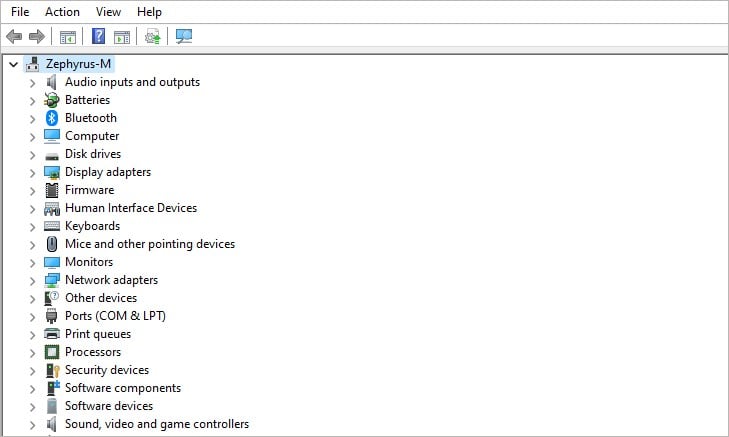Click the Keyboards category icon
Viewport: 729px width, 437px height.
click(x=52, y=226)
